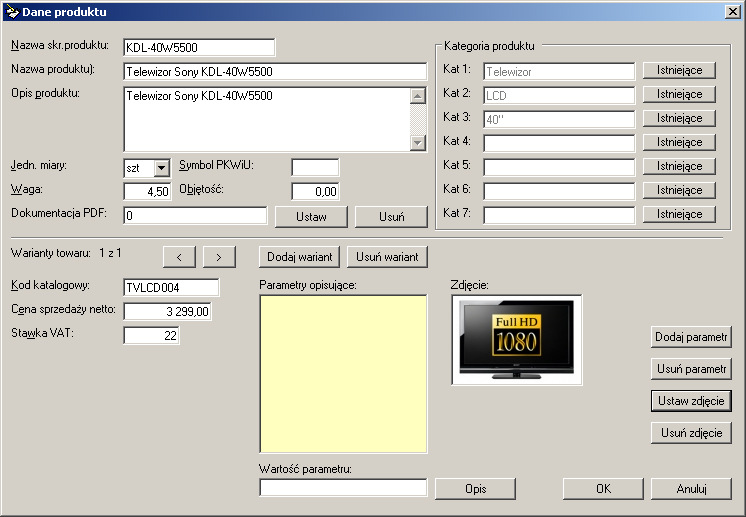Click the empty Kat 5 field
This screenshot has width=746, height=517.
tap(559, 167)
